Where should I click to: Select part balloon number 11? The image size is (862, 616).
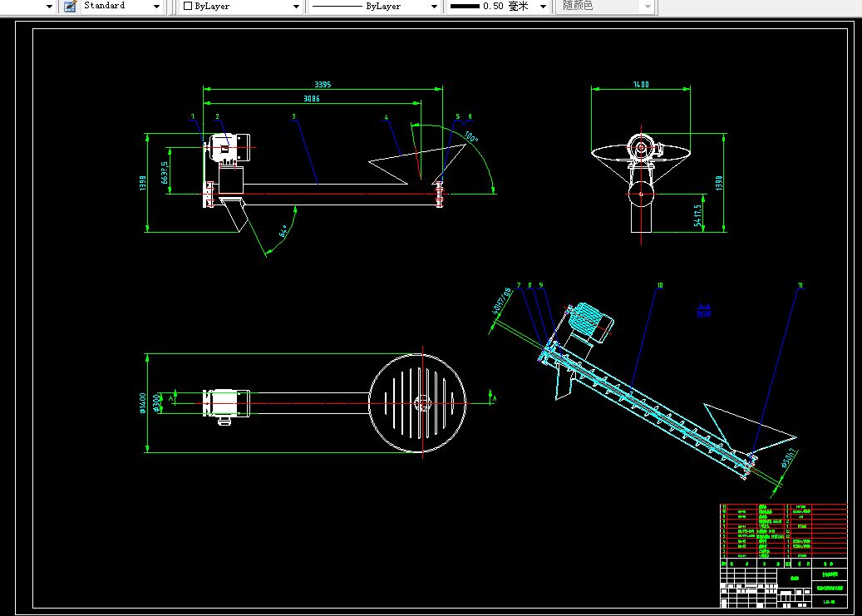800,285
